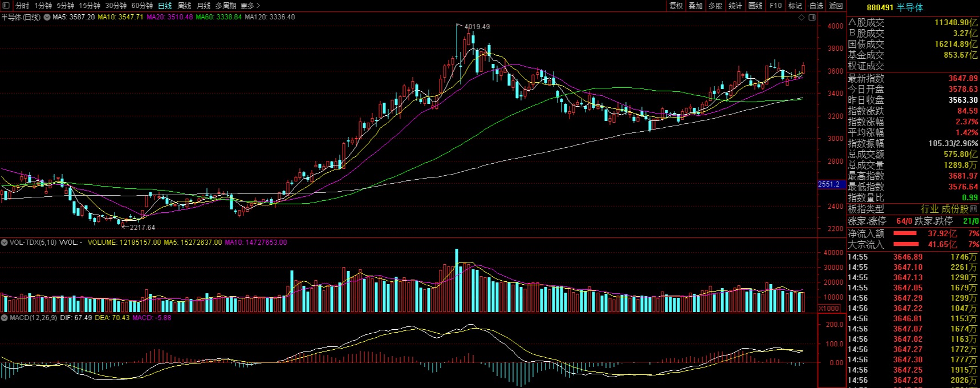Expand the VOL-TDX indicator dropdown arrow

click(x=5, y=242)
